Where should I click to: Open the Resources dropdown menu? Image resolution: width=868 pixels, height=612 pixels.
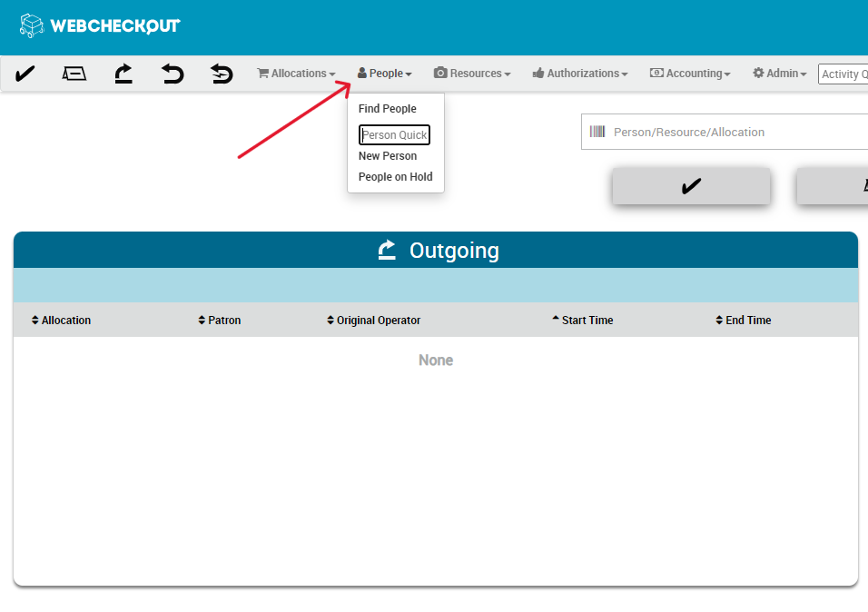coord(472,74)
